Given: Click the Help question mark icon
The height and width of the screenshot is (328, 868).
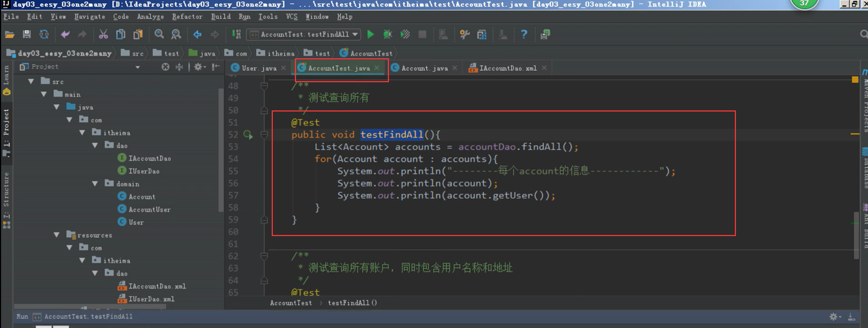Looking at the screenshot, I should click(524, 34).
